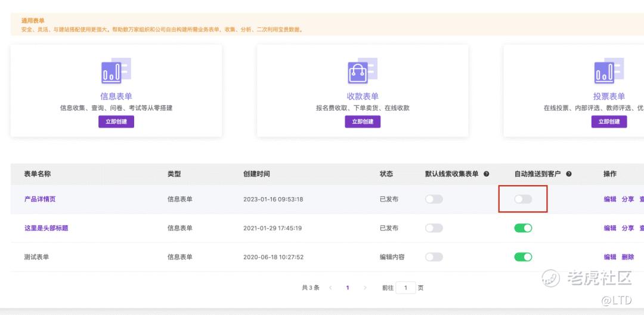Toggle 默认线索收集表单 for 测试表单
Image resolution: width=644 pixels, height=315 pixels.
(434, 257)
